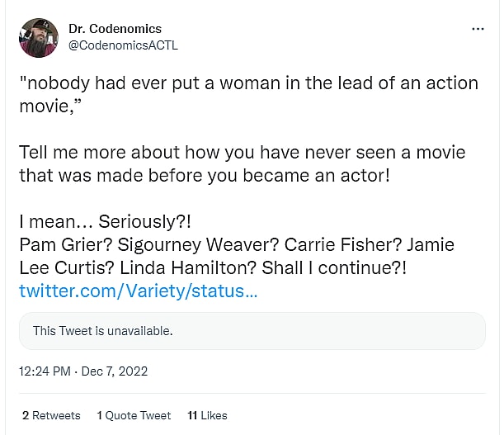
Task: Click the name 'Linda Hamilton?' in tweet
Action: click(x=187, y=268)
